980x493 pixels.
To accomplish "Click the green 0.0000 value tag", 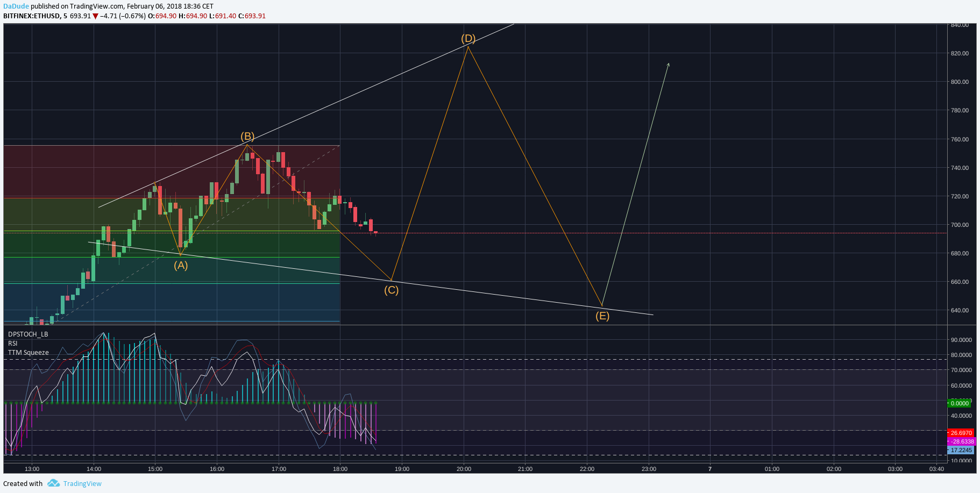I will (960, 403).
